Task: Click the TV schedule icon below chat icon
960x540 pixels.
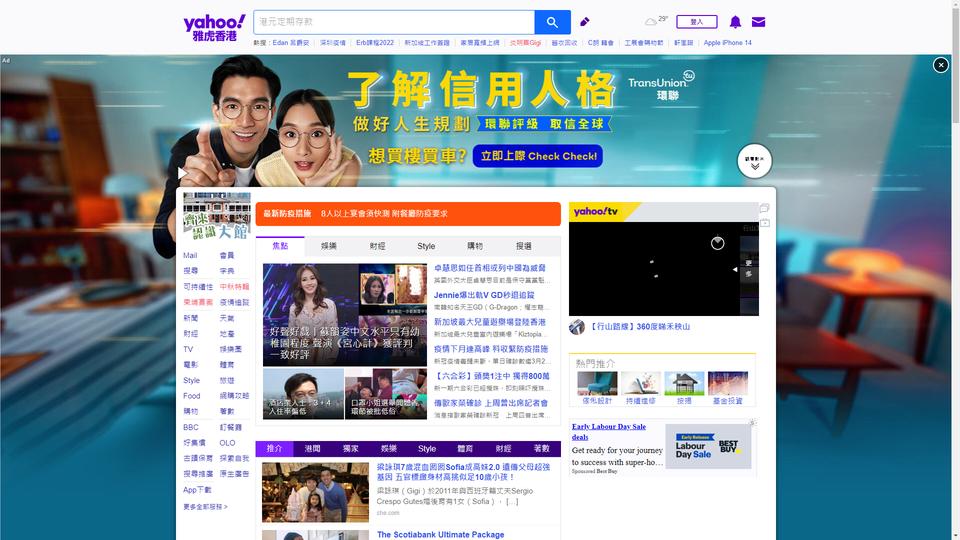Action: tap(765, 223)
